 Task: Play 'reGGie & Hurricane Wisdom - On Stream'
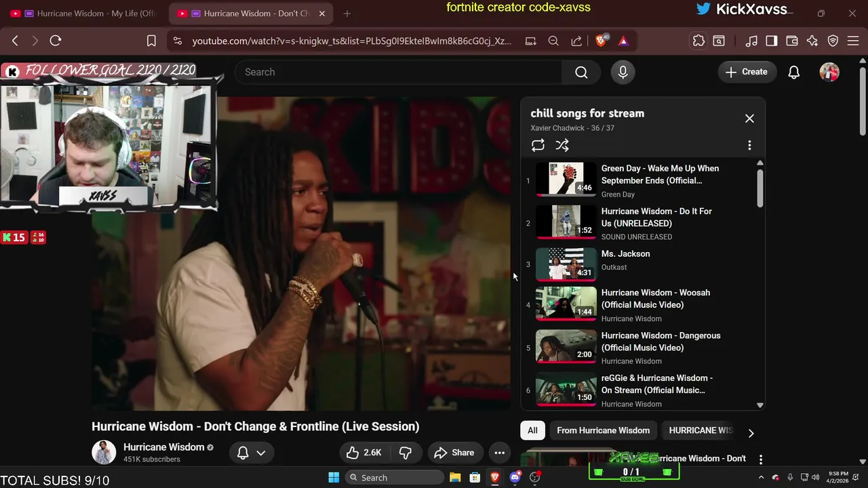pyautogui.click(x=639, y=390)
